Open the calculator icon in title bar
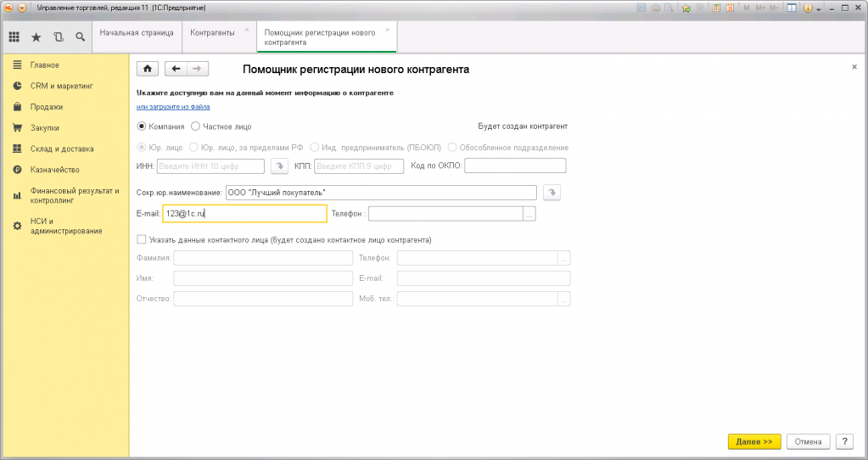The width and height of the screenshot is (868, 460). click(716, 8)
